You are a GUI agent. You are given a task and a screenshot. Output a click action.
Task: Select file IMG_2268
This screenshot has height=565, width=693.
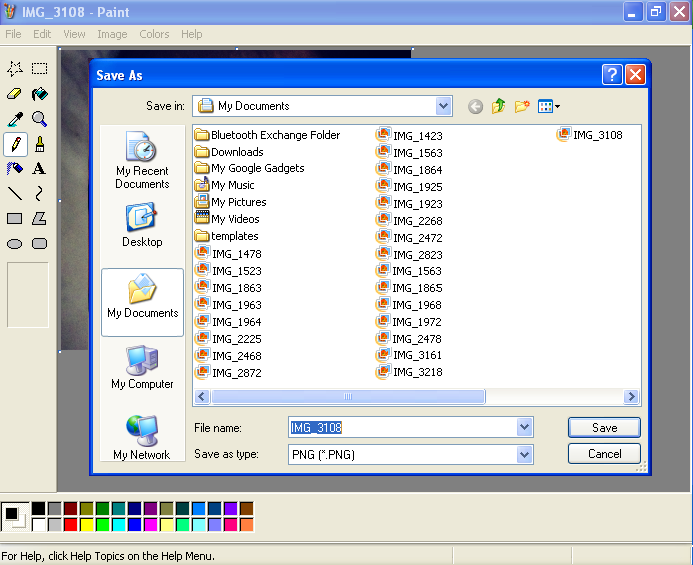(x=409, y=221)
